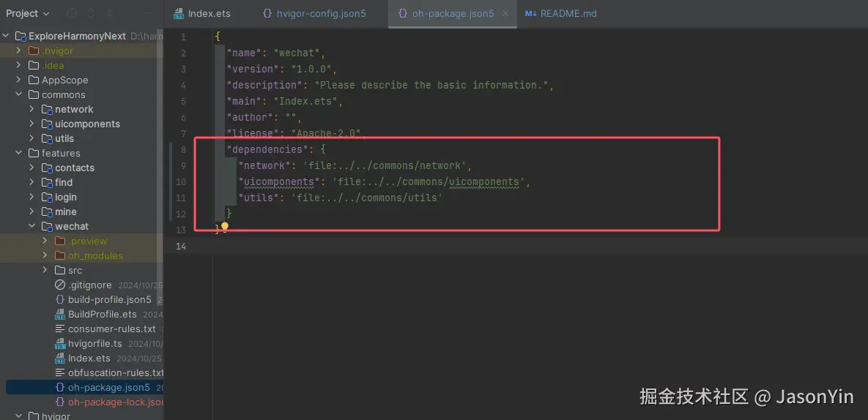This screenshot has height=420, width=868.
Task: Select utils under the commons folder
Action: 64,138
